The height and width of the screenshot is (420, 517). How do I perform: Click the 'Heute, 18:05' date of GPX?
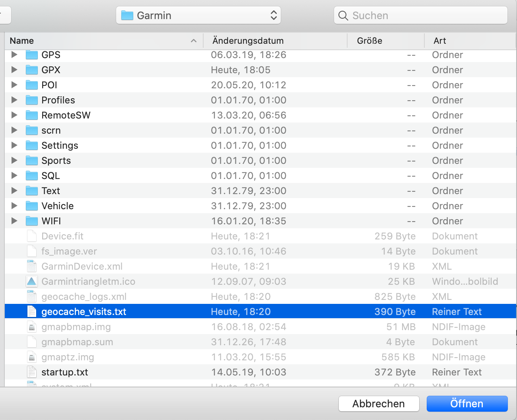click(241, 70)
